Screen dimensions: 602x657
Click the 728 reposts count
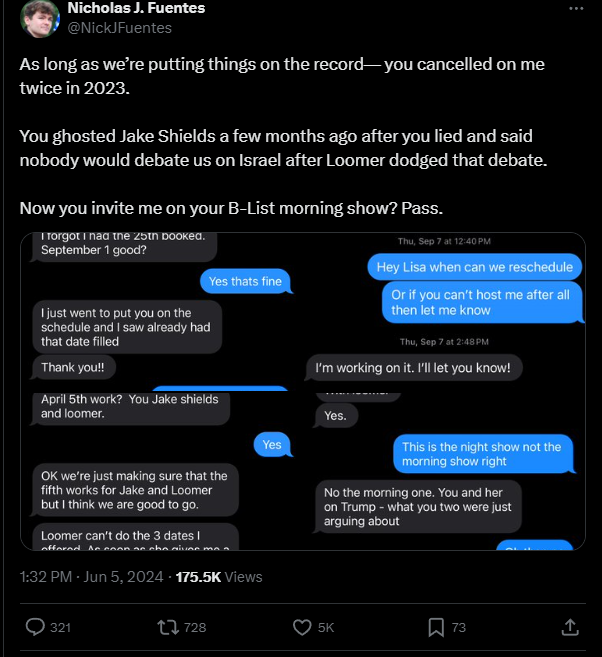pyautogui.click(x=195, y=628)
